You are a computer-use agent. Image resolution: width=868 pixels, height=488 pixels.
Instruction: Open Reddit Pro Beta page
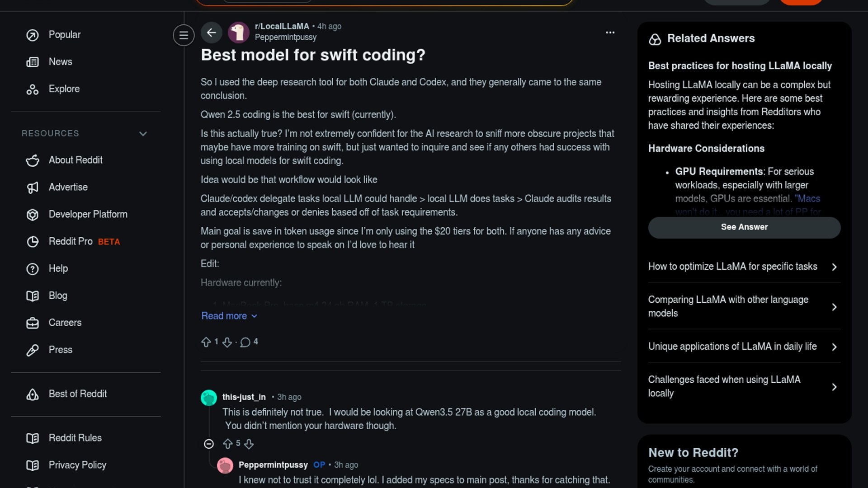[x=84, y=241]
